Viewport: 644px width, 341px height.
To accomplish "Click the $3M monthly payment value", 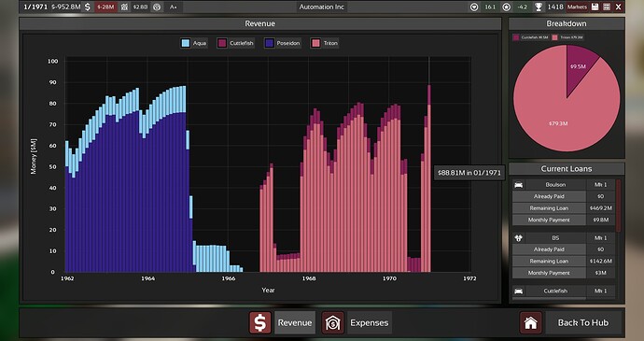I will pos(600,273).
